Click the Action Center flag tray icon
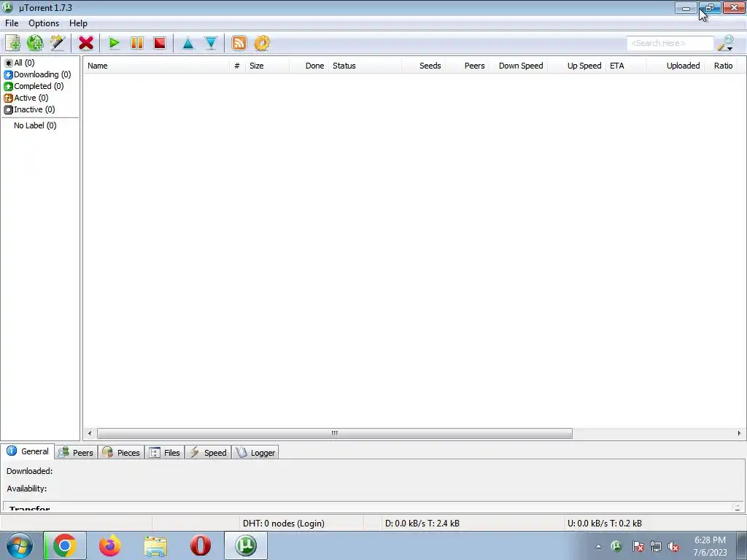The width and height of the screenshot is (747, 560). point(638,546)
